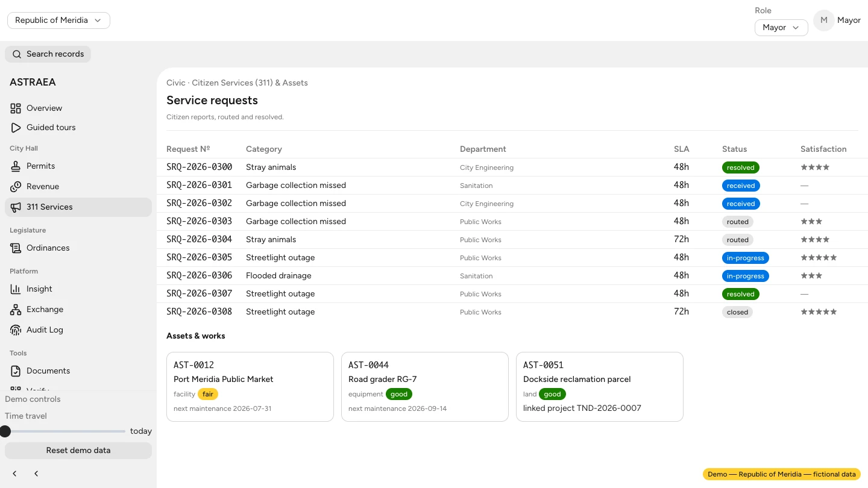868x488 pixels.
Task: Click the magnifier icon in Search records
Action: (17, 54)
